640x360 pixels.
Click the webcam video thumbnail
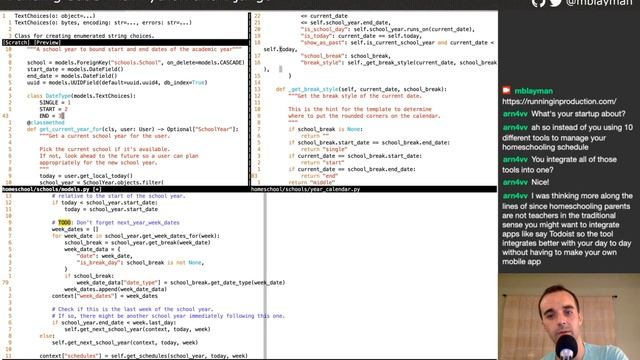[x=569, y=317]
